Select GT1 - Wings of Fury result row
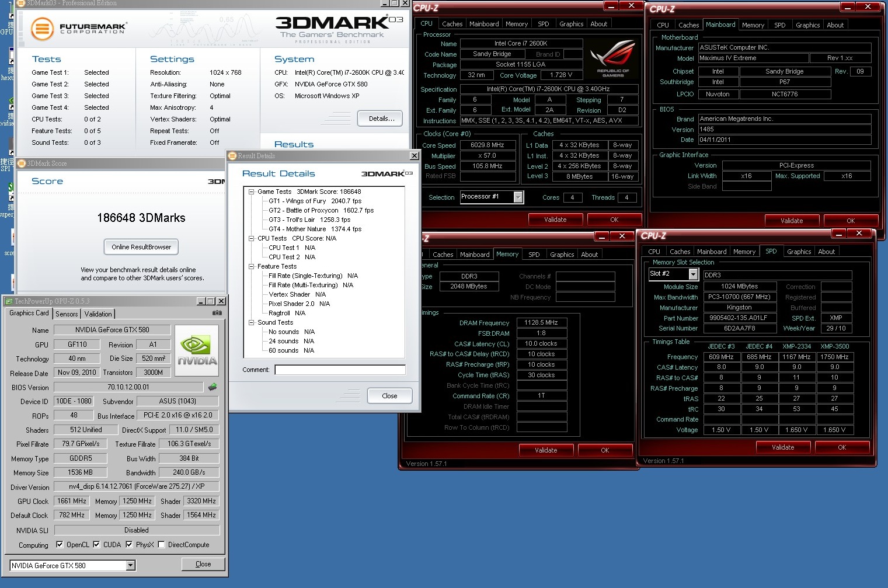 [315, 201]
